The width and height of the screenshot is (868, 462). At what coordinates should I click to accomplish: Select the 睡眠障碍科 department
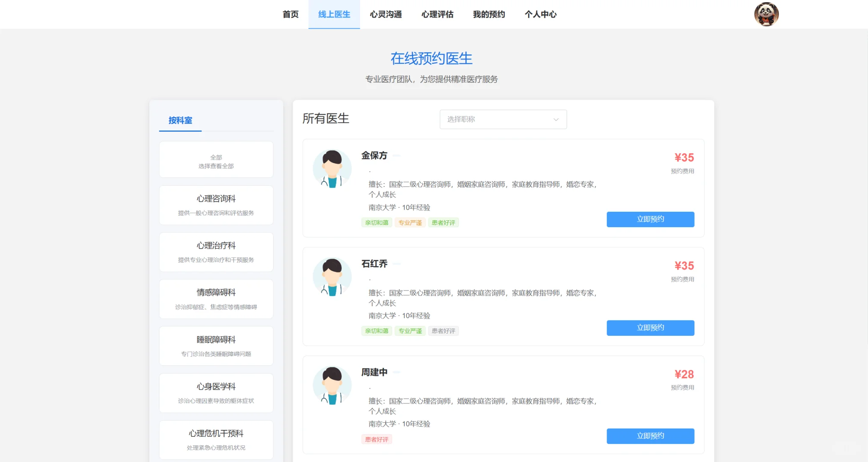pos(216,346)
